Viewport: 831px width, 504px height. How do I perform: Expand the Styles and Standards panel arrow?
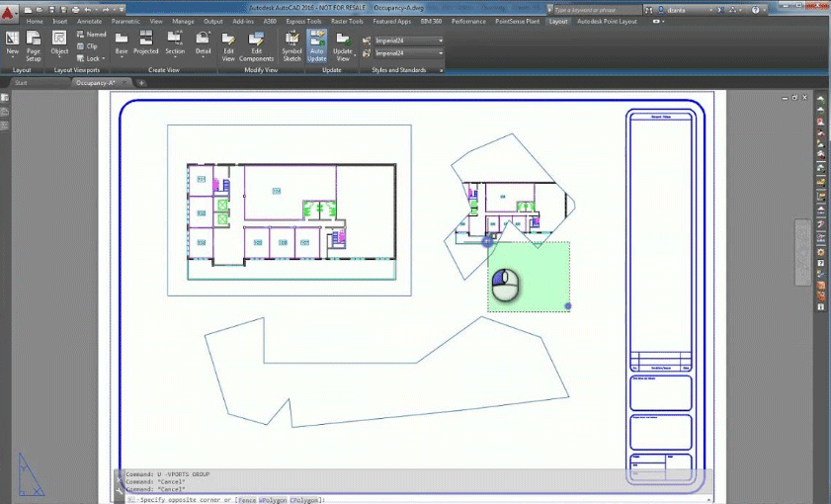pos(441,70)
